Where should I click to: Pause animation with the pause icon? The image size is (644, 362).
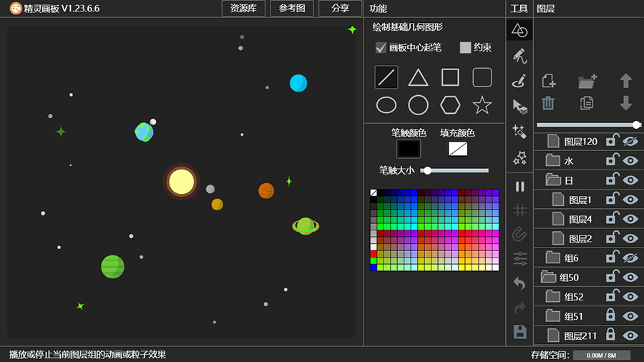click(x=520, y=187)
